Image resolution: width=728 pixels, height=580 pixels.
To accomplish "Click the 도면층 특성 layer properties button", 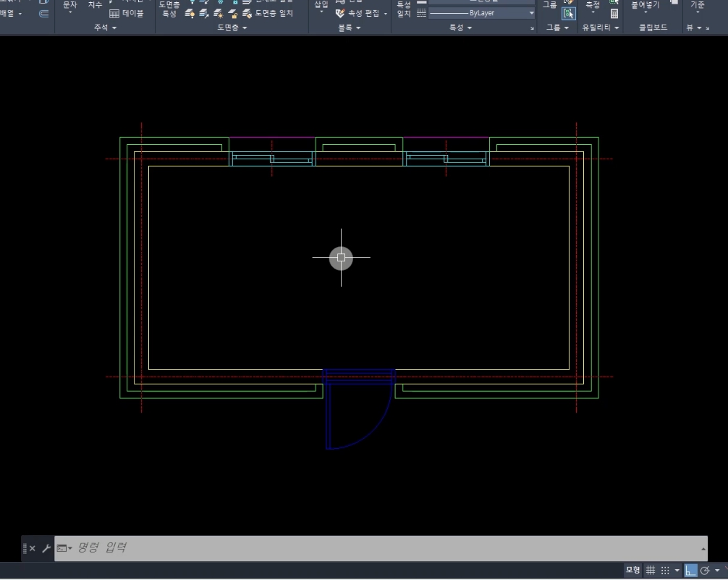I will point(168,9).
